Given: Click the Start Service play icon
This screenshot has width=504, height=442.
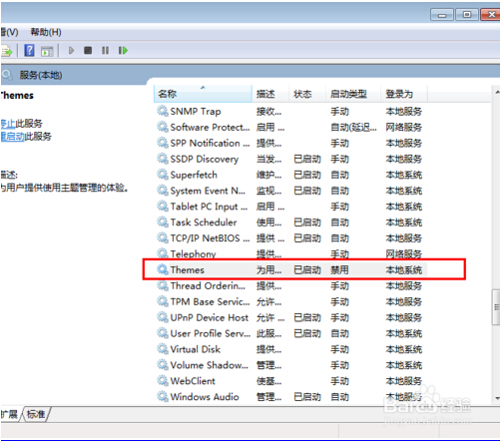Looking at the screenshot, I should tap(71, 51).
